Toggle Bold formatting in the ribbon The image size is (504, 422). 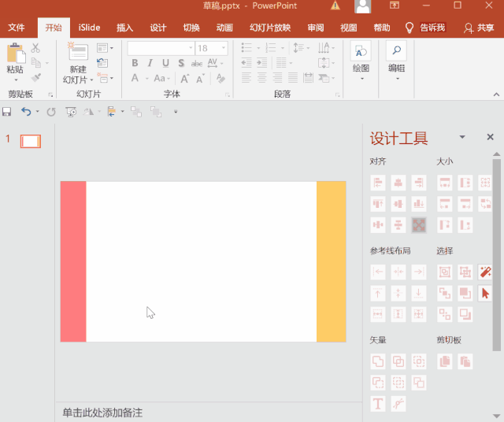click(x=135, y=63)
